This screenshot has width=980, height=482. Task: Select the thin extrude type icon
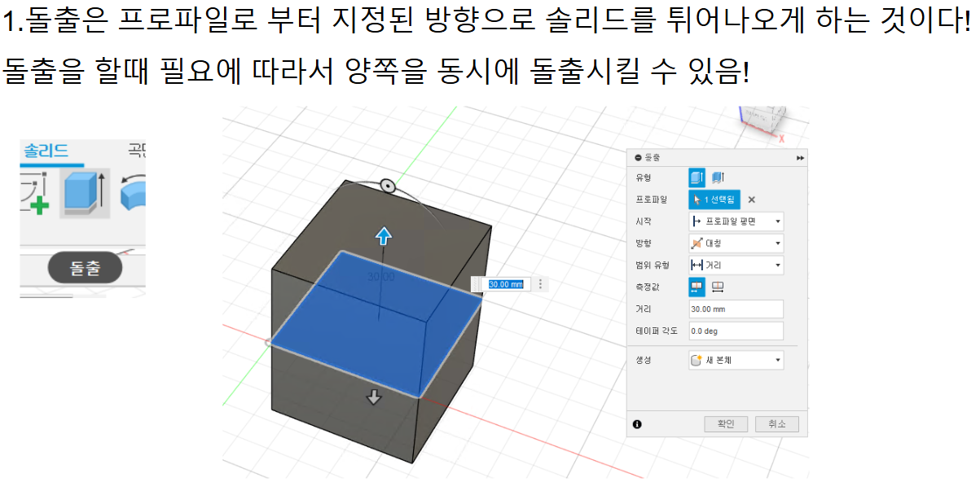[718, 177]
